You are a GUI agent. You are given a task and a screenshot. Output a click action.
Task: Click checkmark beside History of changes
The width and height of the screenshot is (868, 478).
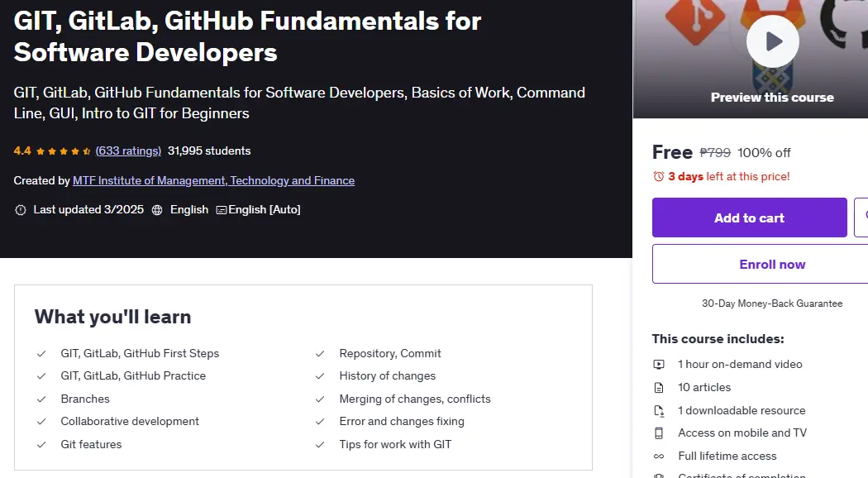click(x=320, y=376)
